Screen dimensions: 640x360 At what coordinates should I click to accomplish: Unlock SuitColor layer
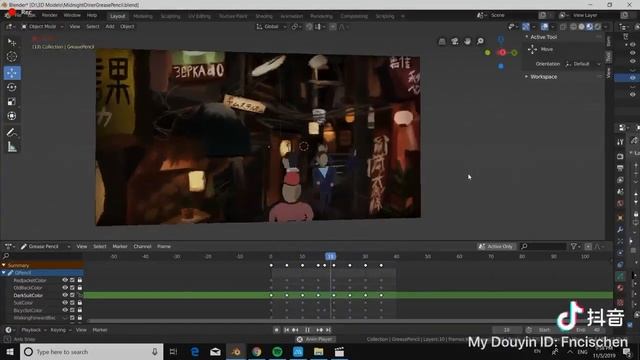click(80, 302)
